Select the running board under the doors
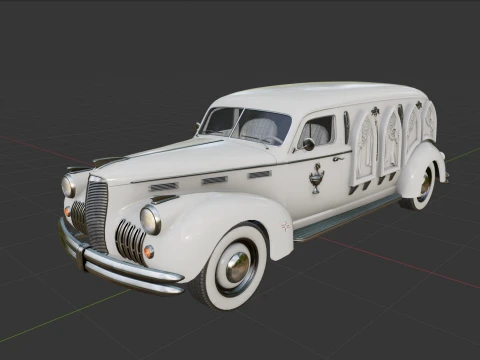 [347, 218]
